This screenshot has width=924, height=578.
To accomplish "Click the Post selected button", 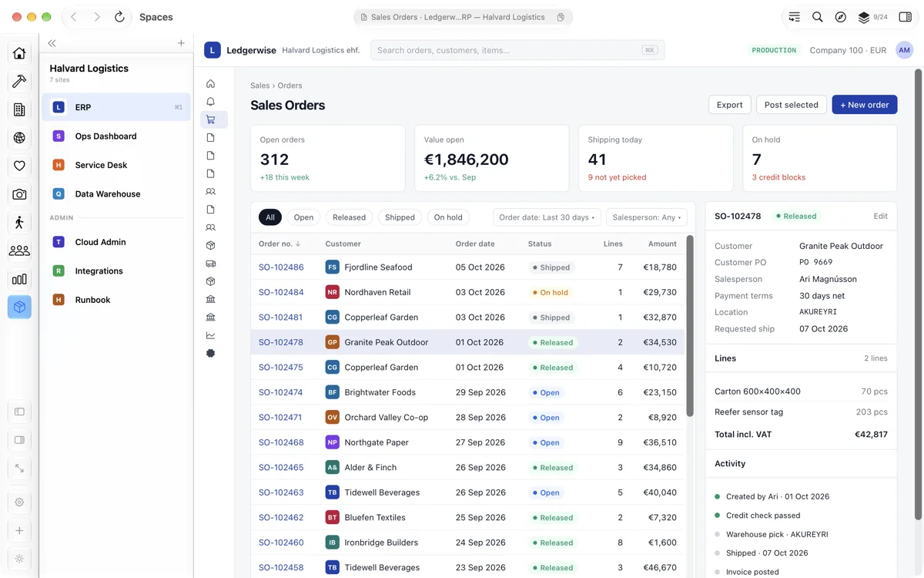I will click(x=792, y=105).
